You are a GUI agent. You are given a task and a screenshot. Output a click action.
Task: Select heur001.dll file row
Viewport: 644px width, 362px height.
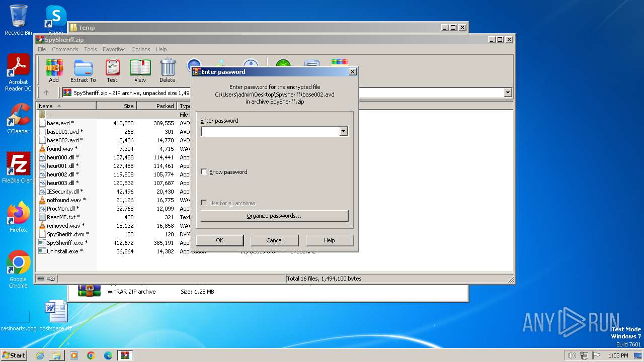(58, 166)
